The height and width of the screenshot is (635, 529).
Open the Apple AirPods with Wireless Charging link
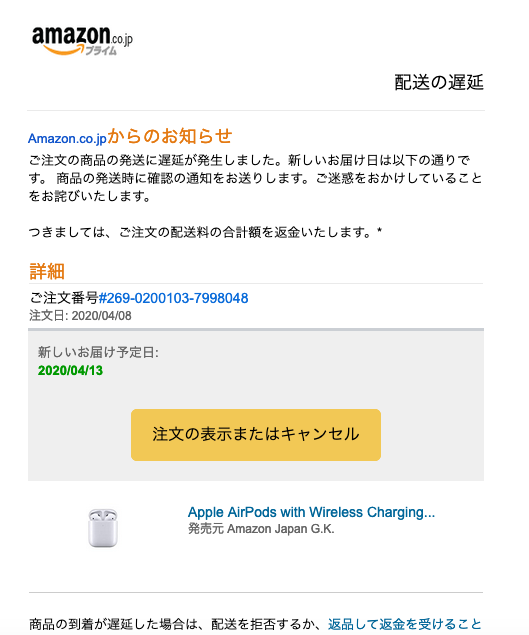pos(311,512)
